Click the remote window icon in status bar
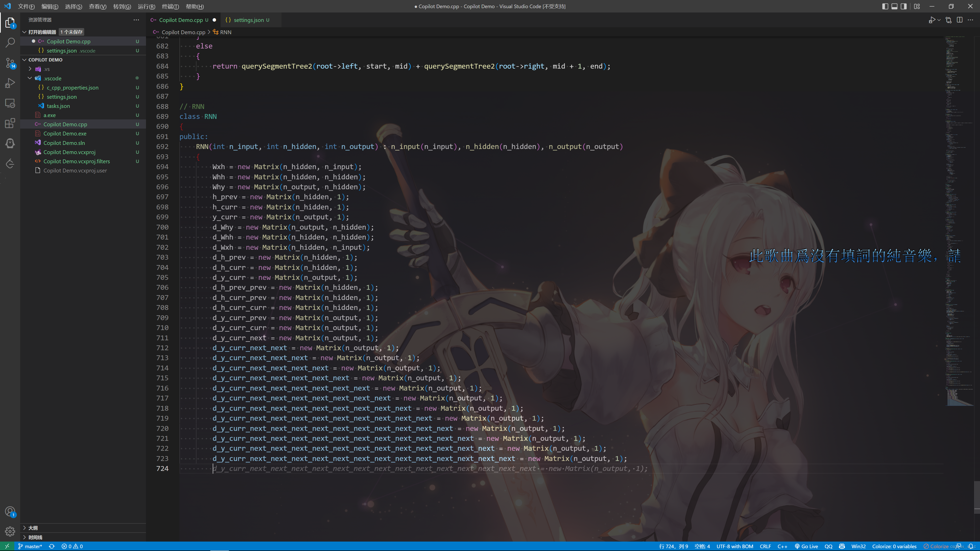 pyautogui.click(x=7, y=546)
